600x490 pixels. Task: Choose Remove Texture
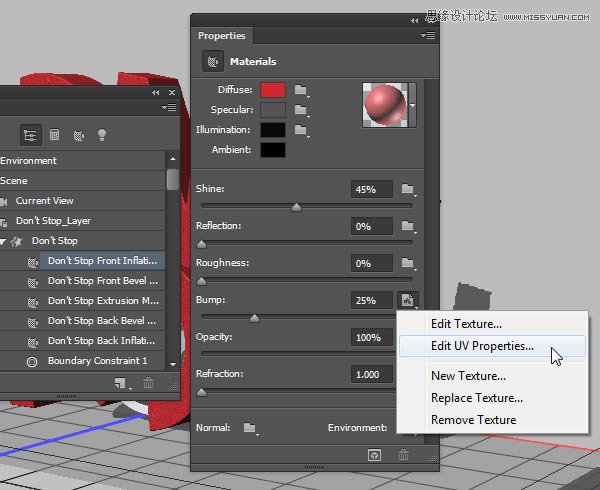pyautogui.click(x=473, y=420)
